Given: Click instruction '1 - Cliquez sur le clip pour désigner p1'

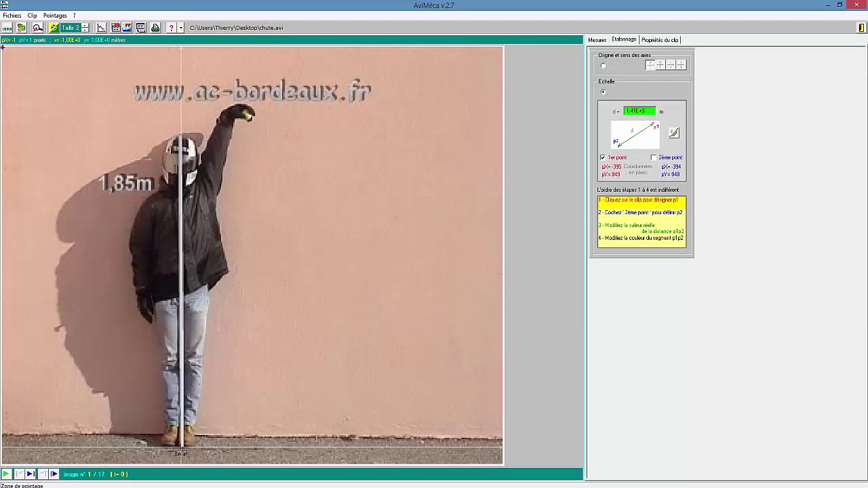Looking at the screenshot, I should click(x=638, y=200).
